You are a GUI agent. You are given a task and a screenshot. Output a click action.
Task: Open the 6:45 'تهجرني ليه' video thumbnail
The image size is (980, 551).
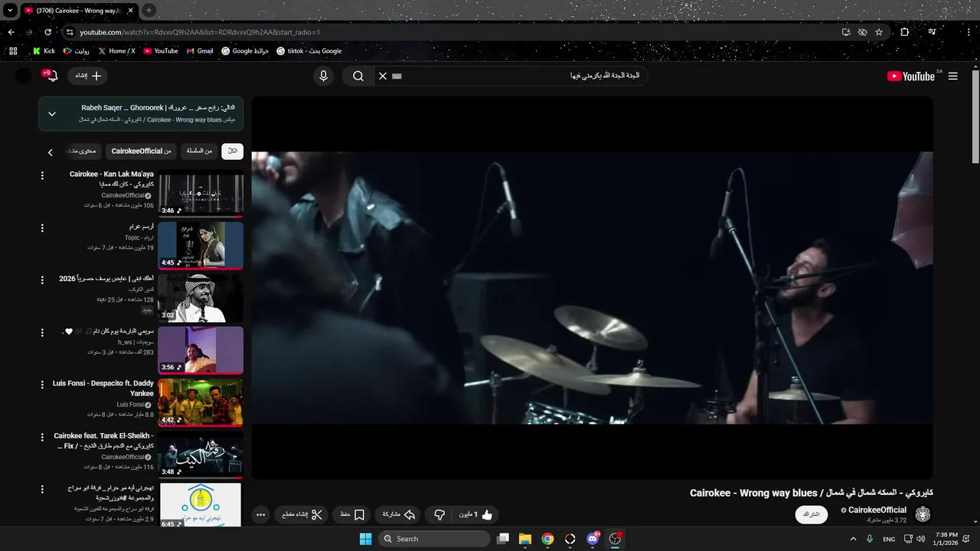point(201,505)
